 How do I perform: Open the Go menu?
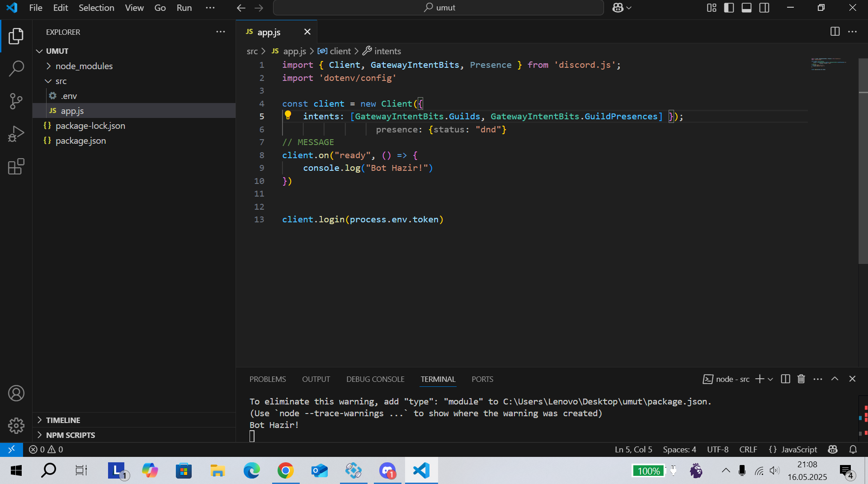[x=160, y=8]
